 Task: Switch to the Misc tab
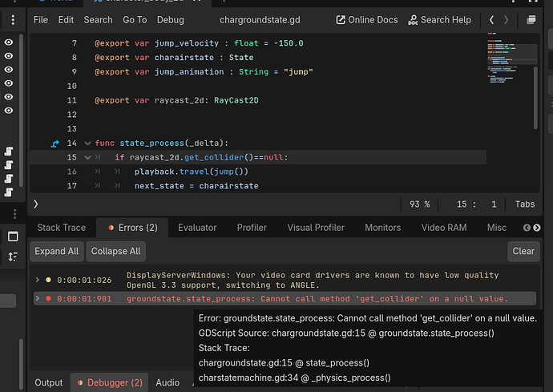pyautogui.click(x=497, y=228)
